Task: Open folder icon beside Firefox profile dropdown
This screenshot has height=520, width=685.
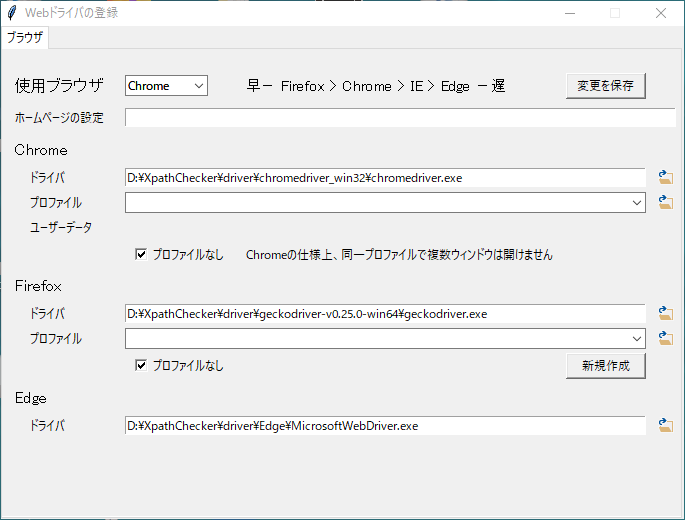Action: pos(665,338)
